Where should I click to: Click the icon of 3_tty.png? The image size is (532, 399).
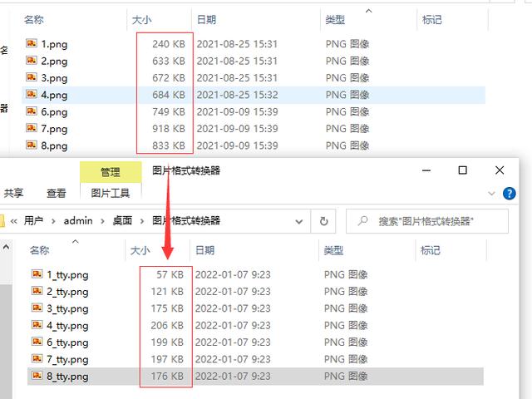pos(37,308)
